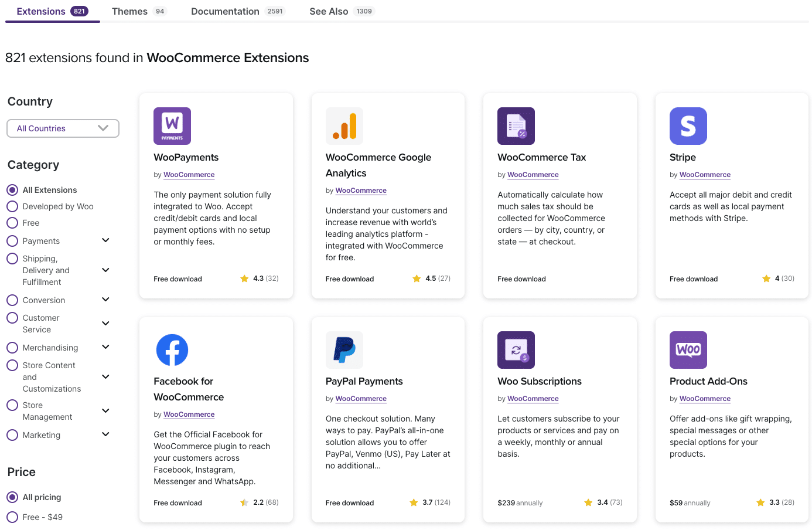Click the PayPal logo icon
This screenshot has height=530, width=812.
344,350
